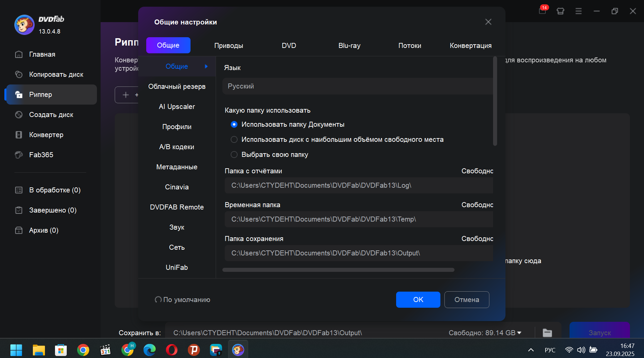Open Облачный резерв settings section
The image size is (644, 358).
click(x=177, y=86)
